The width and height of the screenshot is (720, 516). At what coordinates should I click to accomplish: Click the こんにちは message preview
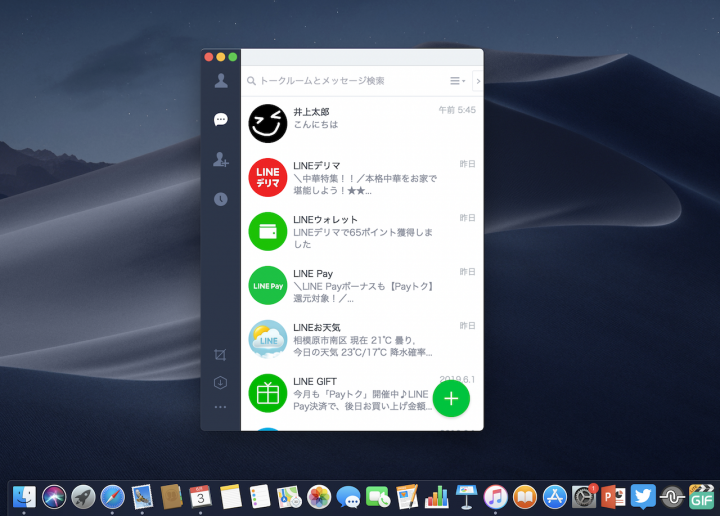pyautogui.click(x=316, y=124)
